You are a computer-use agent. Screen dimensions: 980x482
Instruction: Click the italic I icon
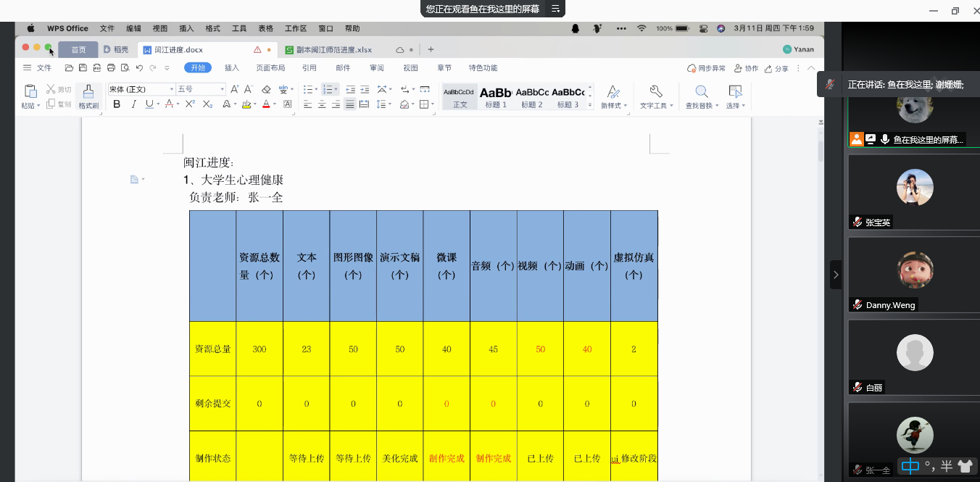133,104
